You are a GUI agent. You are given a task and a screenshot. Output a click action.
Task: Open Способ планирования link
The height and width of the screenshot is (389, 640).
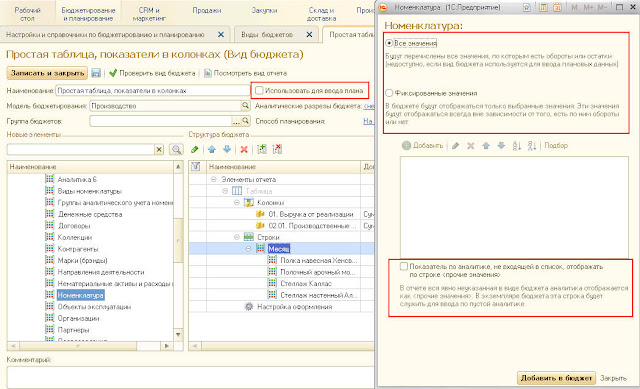(x=368, y=121)
